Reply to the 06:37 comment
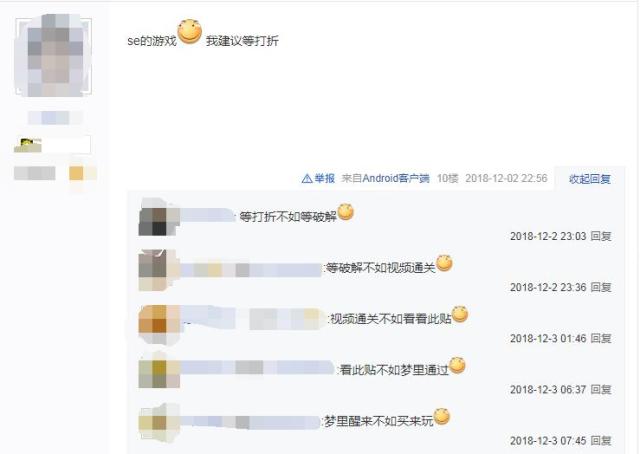Image resolution: width=640 pixels, height=454 pixels. coord(601,389)
